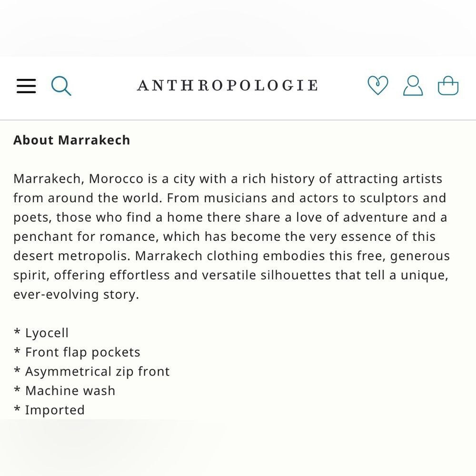Screen dimensions: 476x476
Task: Tap the search magnifying glass icon
Action: pyautogui.click(x=61, y=86)
